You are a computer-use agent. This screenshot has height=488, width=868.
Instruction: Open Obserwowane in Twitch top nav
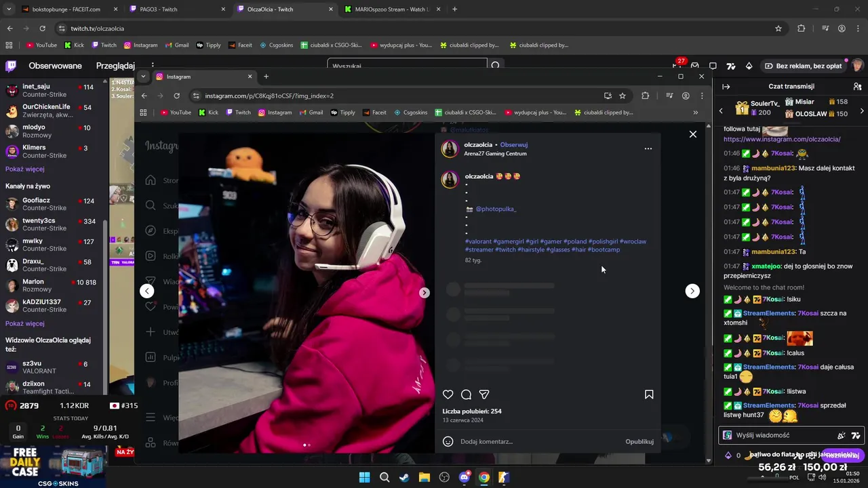click(x=55, y=66)
